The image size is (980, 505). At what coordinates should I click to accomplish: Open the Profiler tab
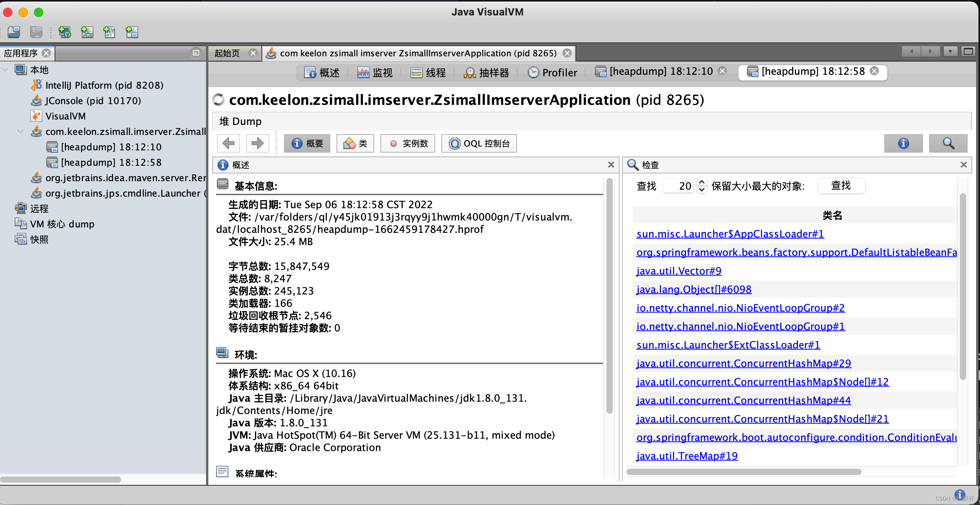[x=553, y=72]
